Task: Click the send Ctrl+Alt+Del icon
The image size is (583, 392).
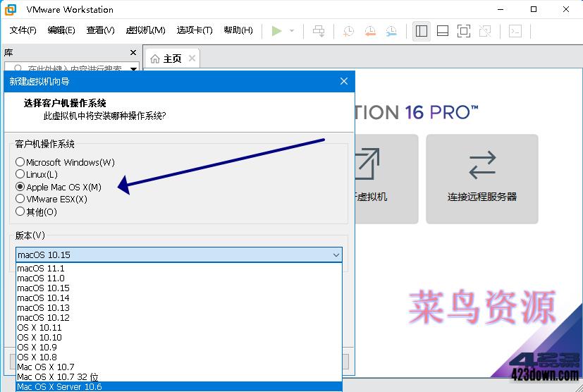Action: (319, 30)
